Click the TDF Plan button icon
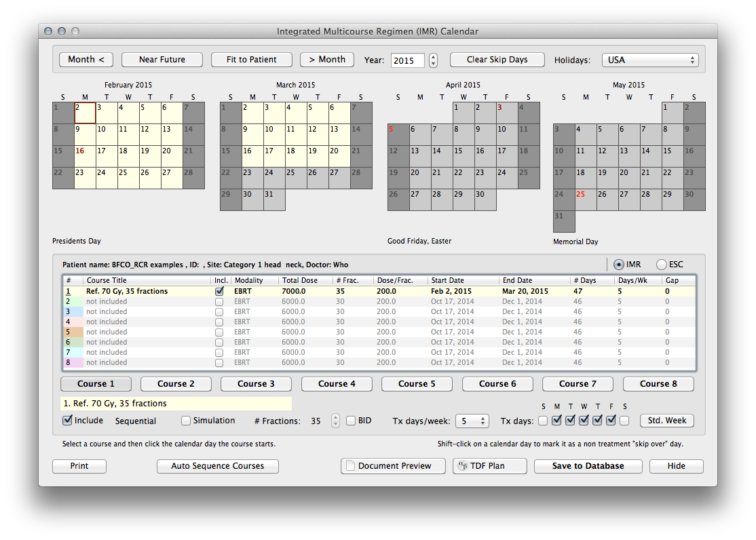Viewport: 756px width, 540px height. click(464, 466)
